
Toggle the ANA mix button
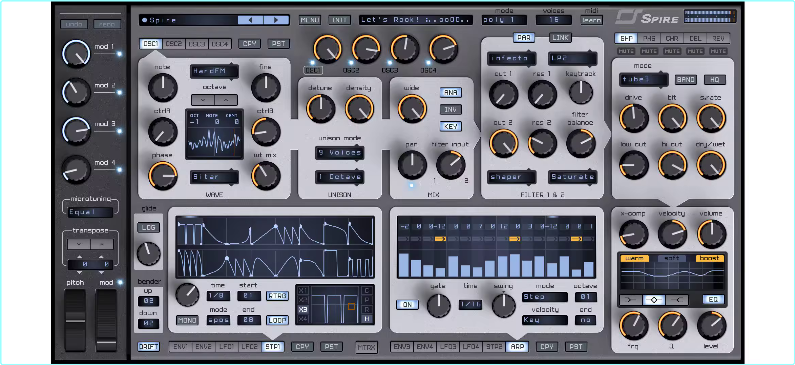click(x=450, y=92)
